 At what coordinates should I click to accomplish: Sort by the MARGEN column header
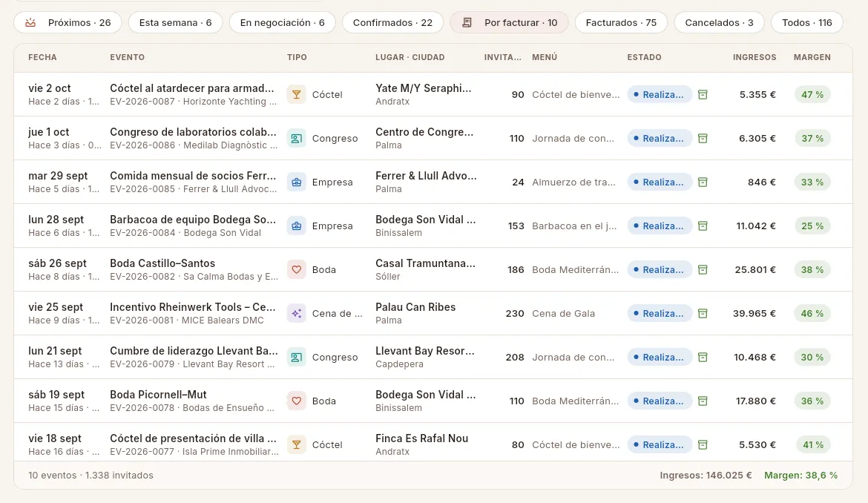pyautogui.click(x=812, y=57)
